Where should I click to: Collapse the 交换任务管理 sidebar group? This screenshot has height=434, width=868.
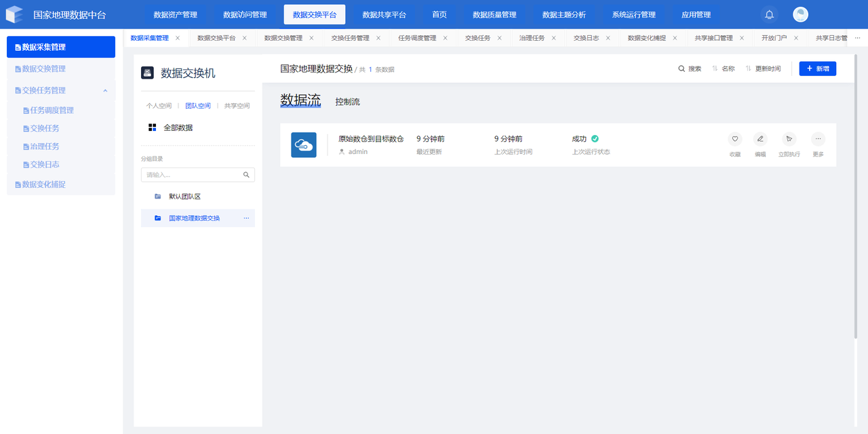pyautogui.click(x=105, y=90)
